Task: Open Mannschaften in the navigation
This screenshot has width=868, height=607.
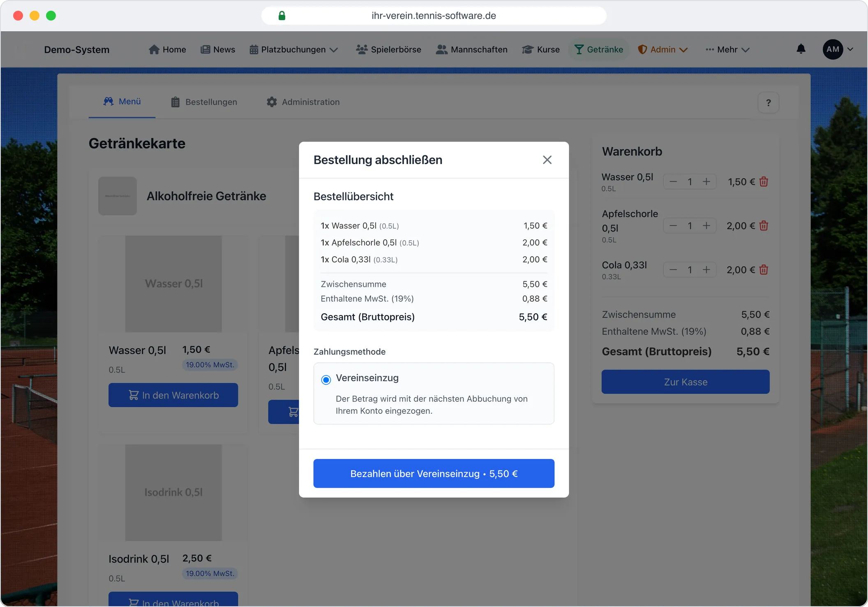Action: (471, 49)
